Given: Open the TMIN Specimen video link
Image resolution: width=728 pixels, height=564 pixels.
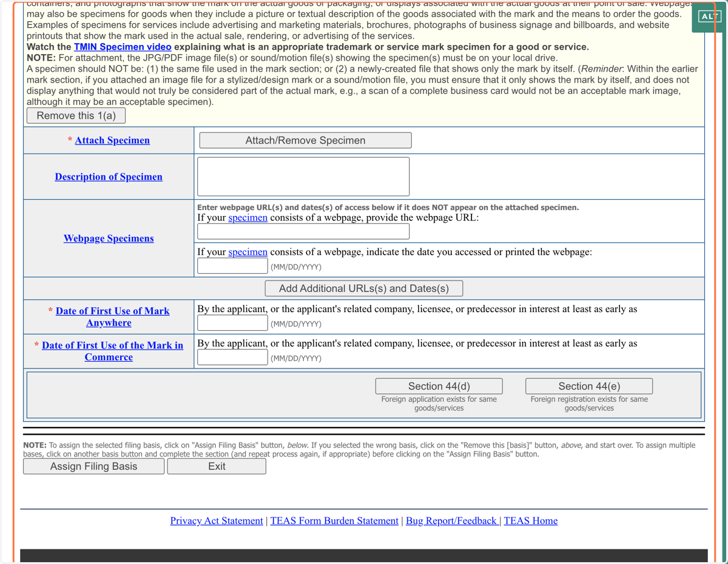Looking at the screenshot, I should pyautogui.click(x=123, y=47).
